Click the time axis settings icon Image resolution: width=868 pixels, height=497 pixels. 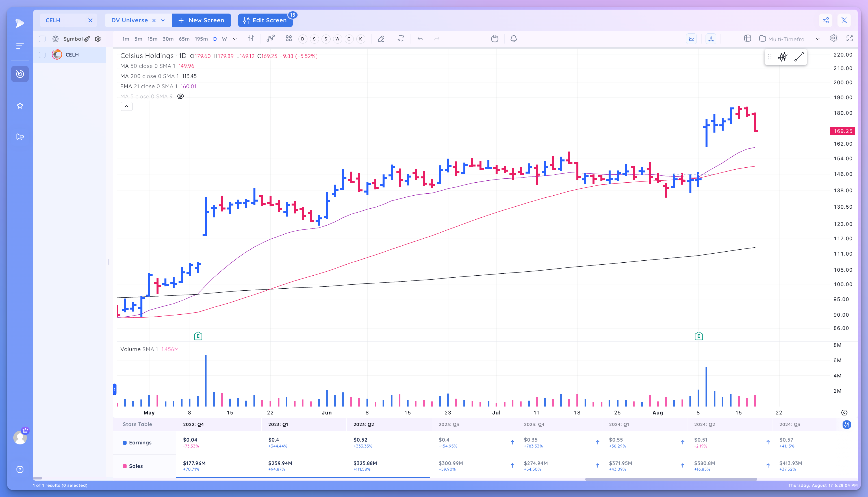pos(844,412)
